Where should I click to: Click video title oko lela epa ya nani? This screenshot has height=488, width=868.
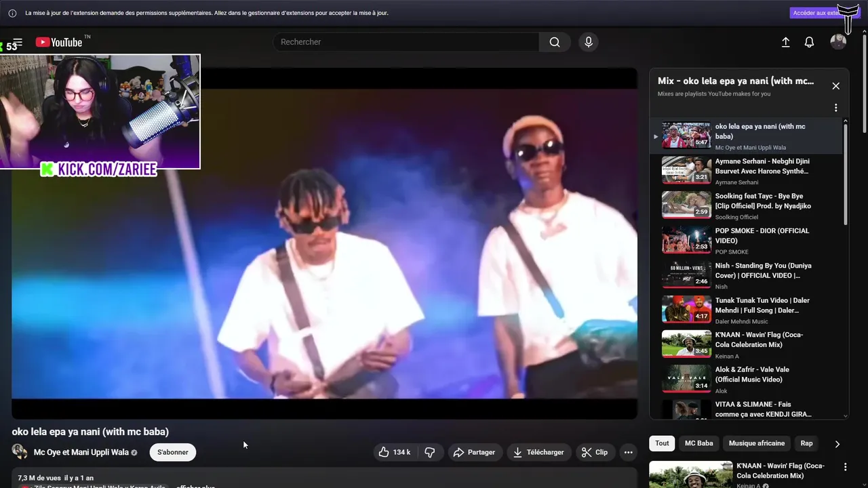(90, 432)
